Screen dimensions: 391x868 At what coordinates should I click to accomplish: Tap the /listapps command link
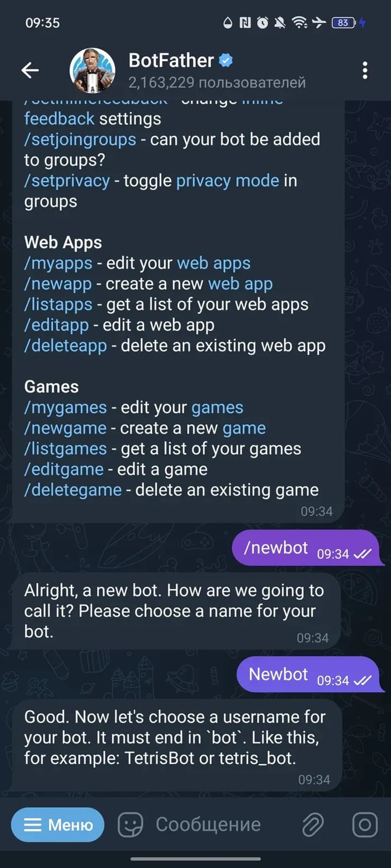click(x=58, y=305)
